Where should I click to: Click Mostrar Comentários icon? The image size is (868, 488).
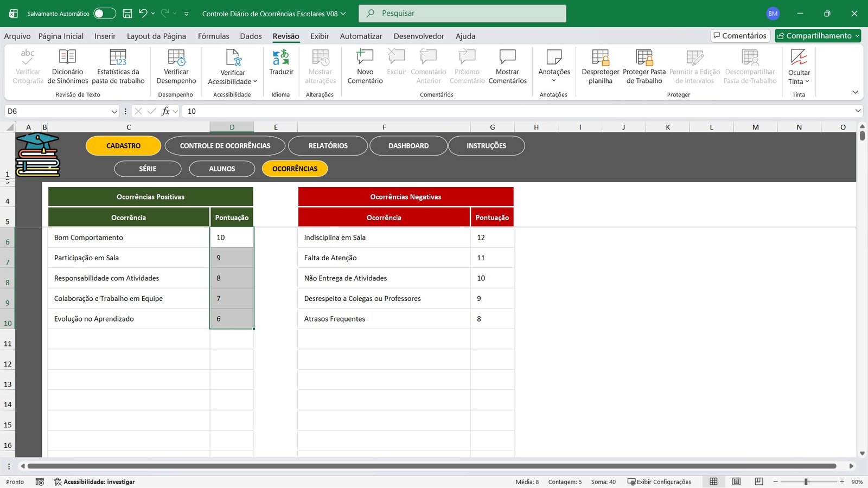click(x=507, y=57)
